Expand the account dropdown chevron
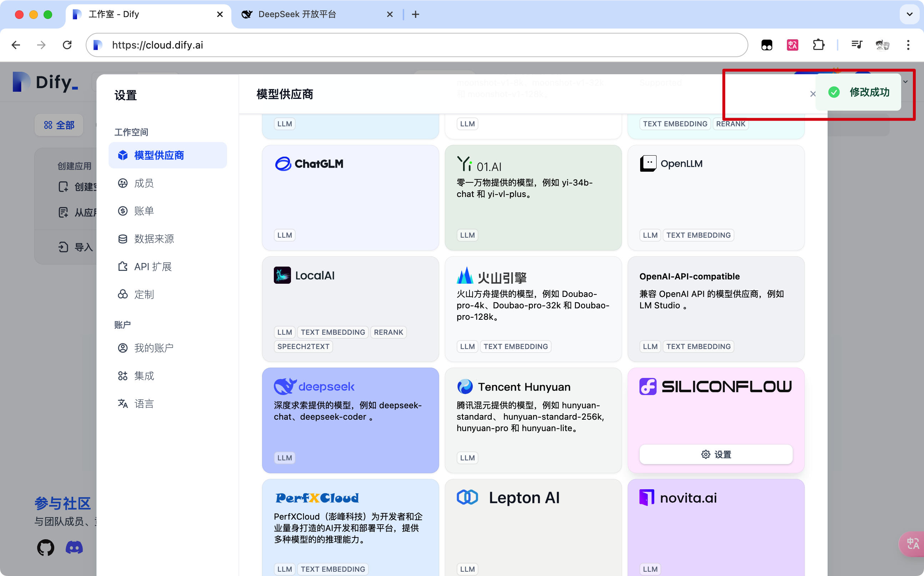The height and width of the screenshot is (576, 924). coord(905,82)
